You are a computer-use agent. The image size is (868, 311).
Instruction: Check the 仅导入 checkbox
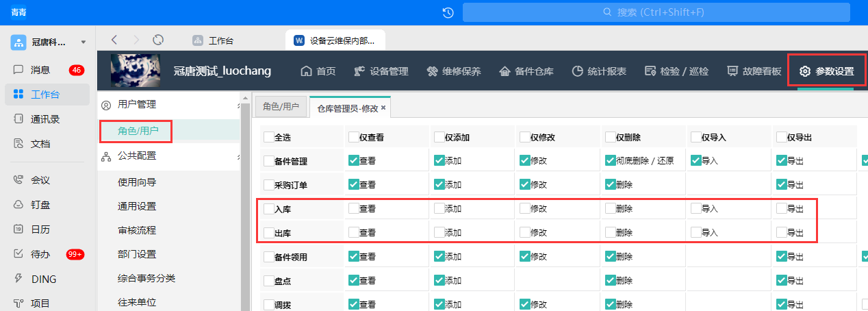point(696,136)
